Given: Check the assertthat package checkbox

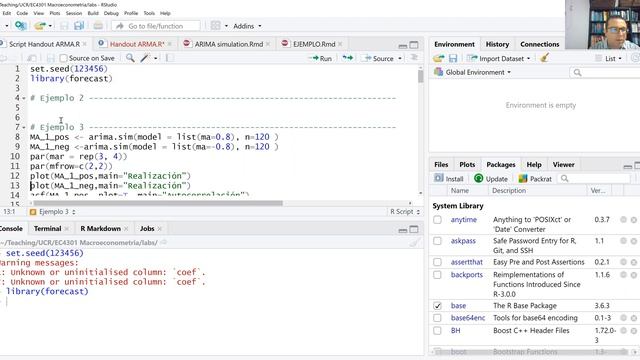Looking at the screenshot, I should point(438,262).
